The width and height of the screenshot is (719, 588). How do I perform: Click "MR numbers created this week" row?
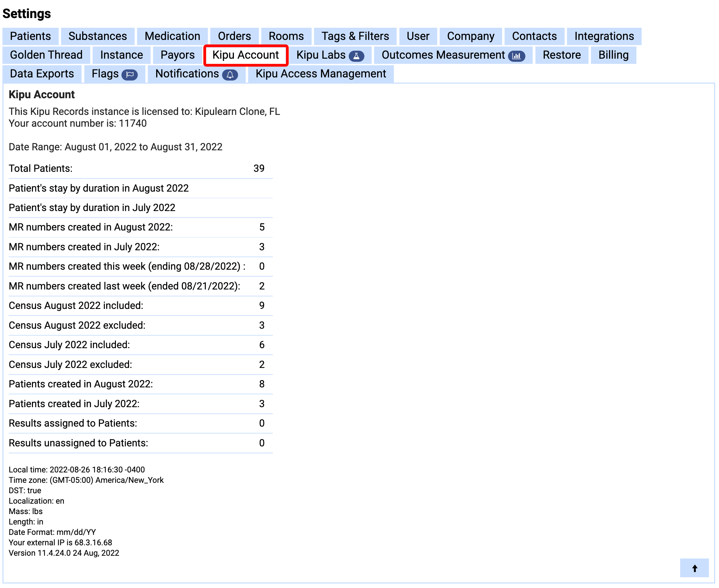pyautogui.click(x=141, y=266)
